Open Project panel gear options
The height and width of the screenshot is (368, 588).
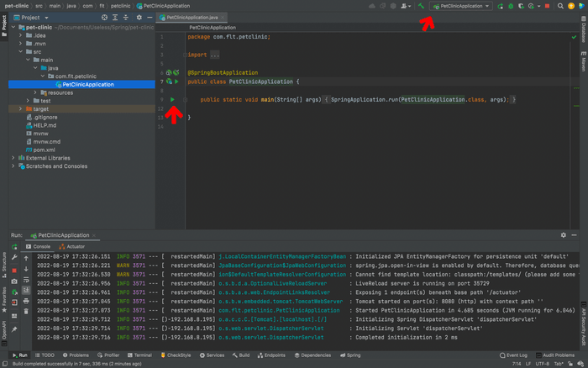139,18
